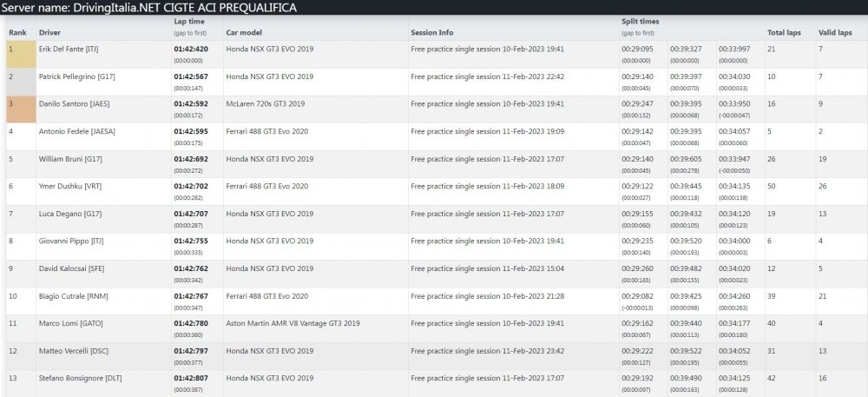868x397 pixels.
Task: Click lap time 01:42:707
Action: pos(191,215)
